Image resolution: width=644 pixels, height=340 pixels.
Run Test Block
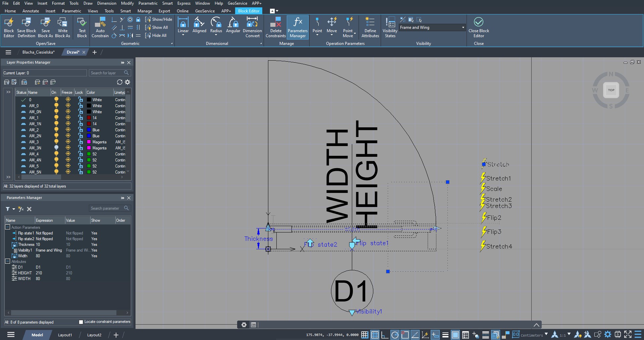pos(82,27)
